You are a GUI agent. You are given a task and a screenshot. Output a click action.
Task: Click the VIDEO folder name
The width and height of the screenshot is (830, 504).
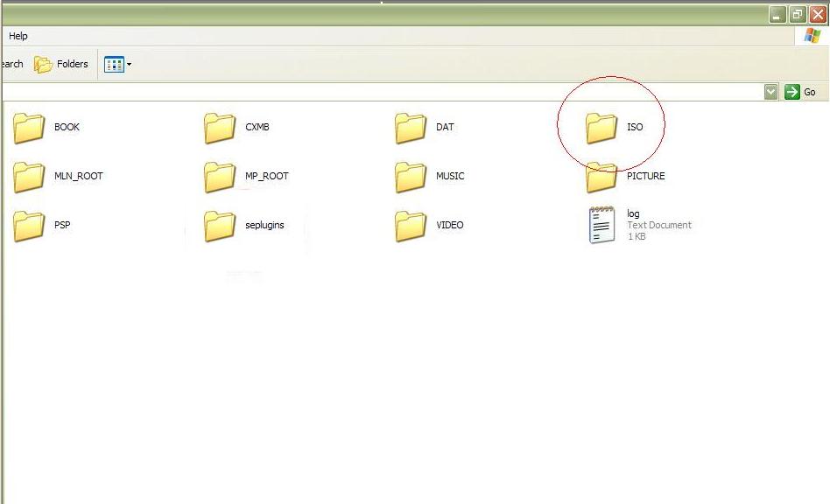(x=449, y=225)
